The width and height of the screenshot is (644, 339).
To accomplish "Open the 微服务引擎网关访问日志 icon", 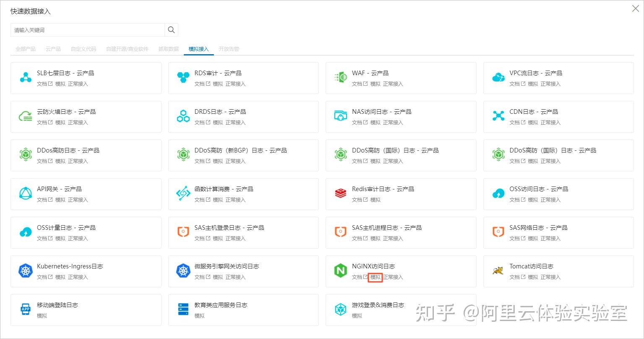I will tap(183, 271).
